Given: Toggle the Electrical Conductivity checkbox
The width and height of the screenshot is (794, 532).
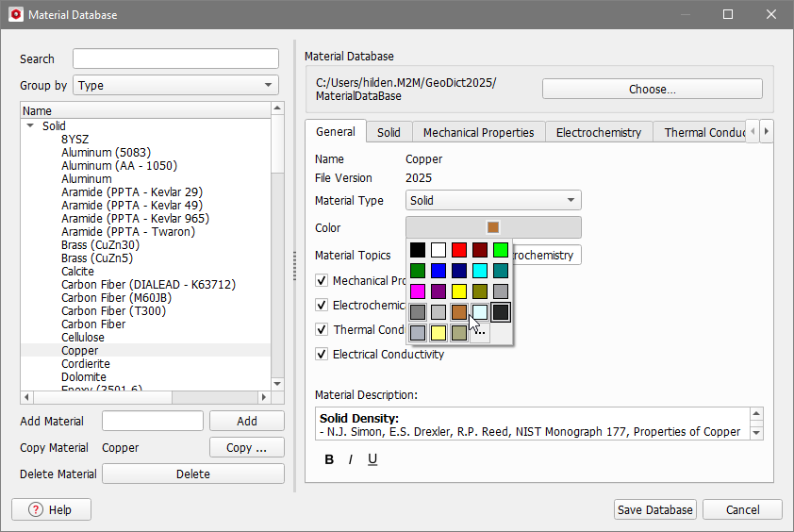Looking at the screenshot, I should [321, 354].
